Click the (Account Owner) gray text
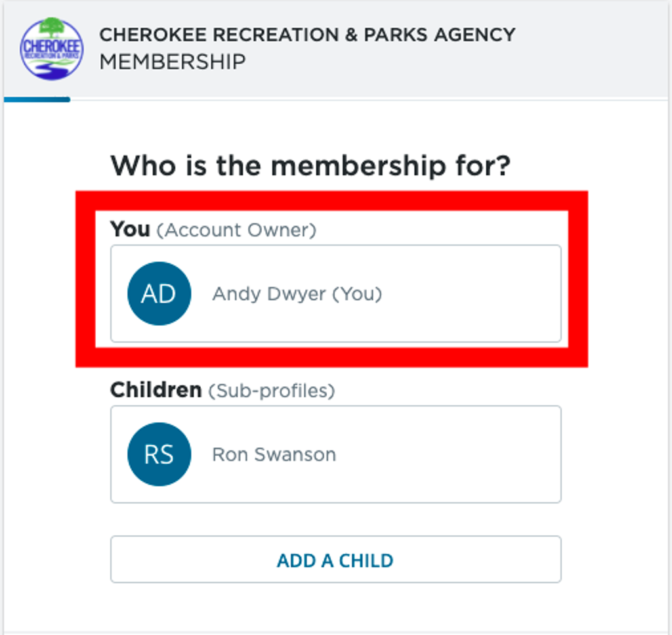This screenshot has height=635, width=672. [236, 230]
